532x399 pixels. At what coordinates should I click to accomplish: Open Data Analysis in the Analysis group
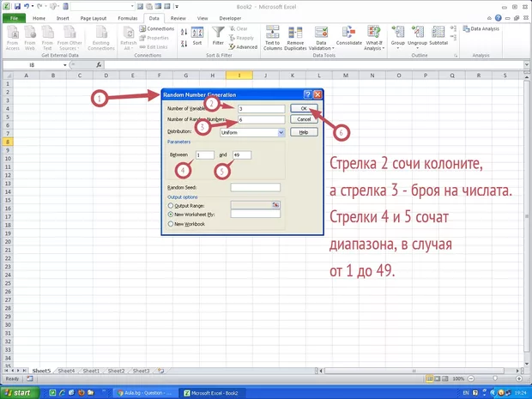(485, 29)
